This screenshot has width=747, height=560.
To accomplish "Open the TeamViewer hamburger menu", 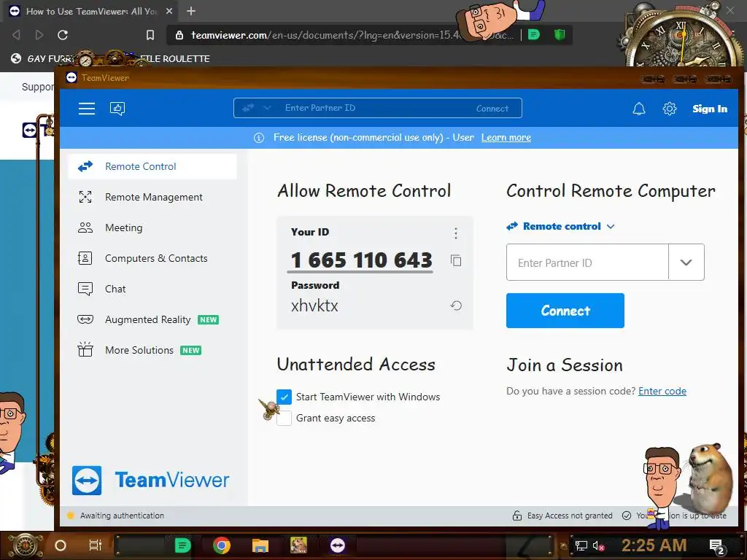I will click(87, 109).
